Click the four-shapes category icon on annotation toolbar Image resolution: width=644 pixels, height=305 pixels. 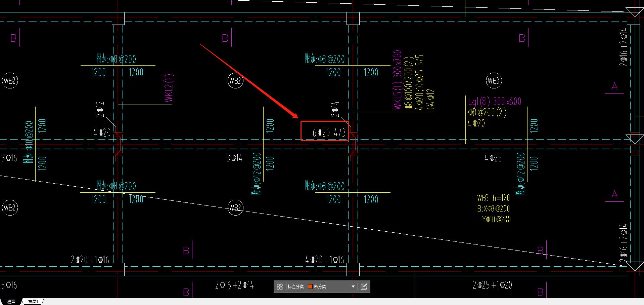280,287
